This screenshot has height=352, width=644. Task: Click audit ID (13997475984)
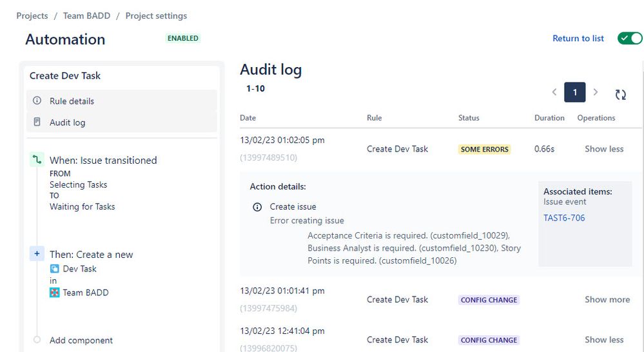(269, 308)
